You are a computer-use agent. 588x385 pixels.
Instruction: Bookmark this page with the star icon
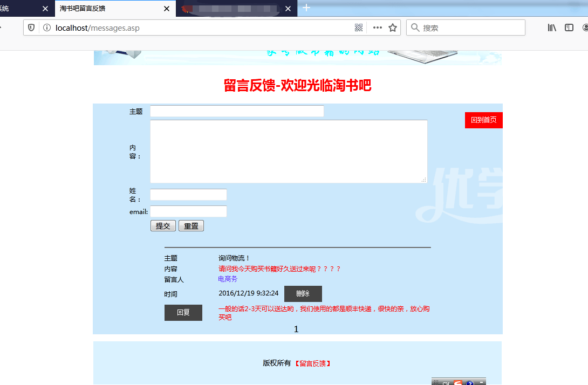pos(393,27)
